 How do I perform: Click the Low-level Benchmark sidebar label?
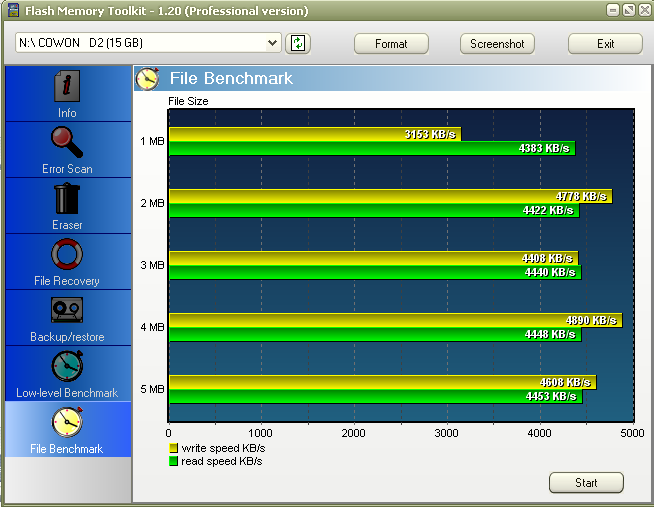[67, 393]
